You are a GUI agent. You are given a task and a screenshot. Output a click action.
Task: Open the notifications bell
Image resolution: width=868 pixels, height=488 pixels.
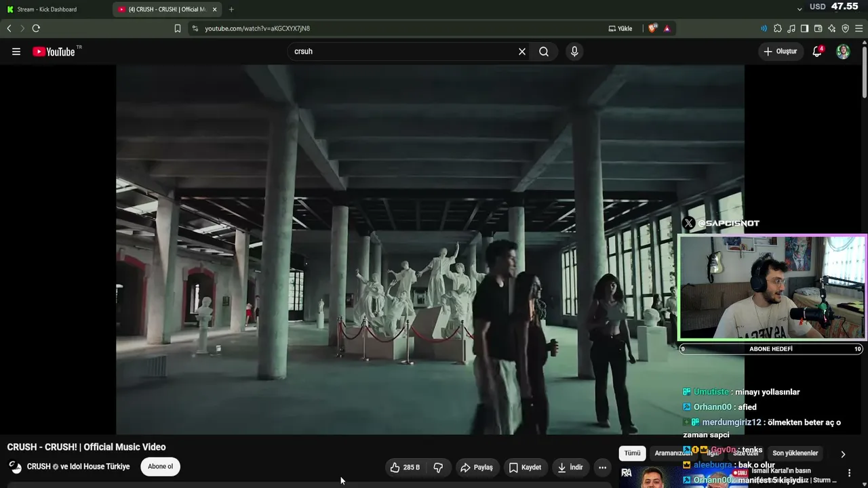[x=817, y=52]
